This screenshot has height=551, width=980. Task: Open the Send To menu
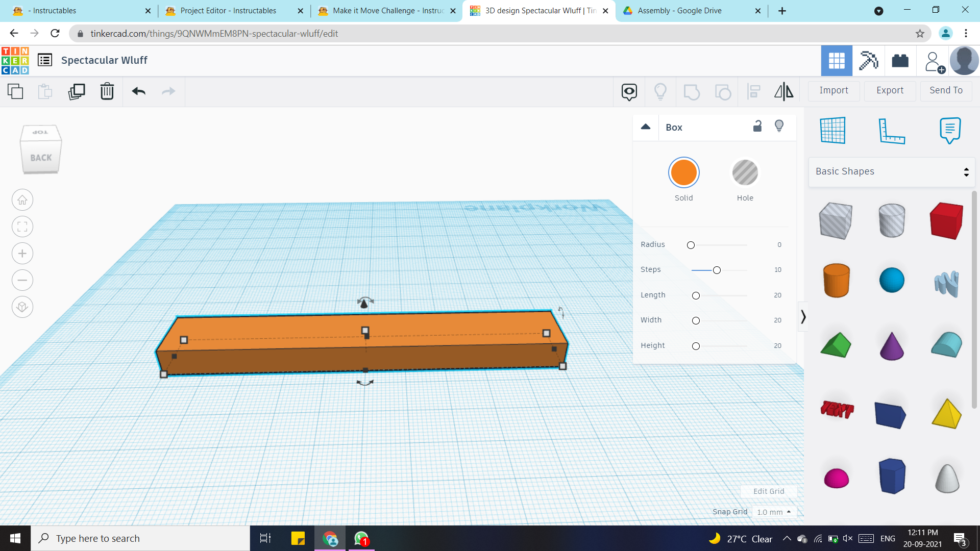(946, 90)
